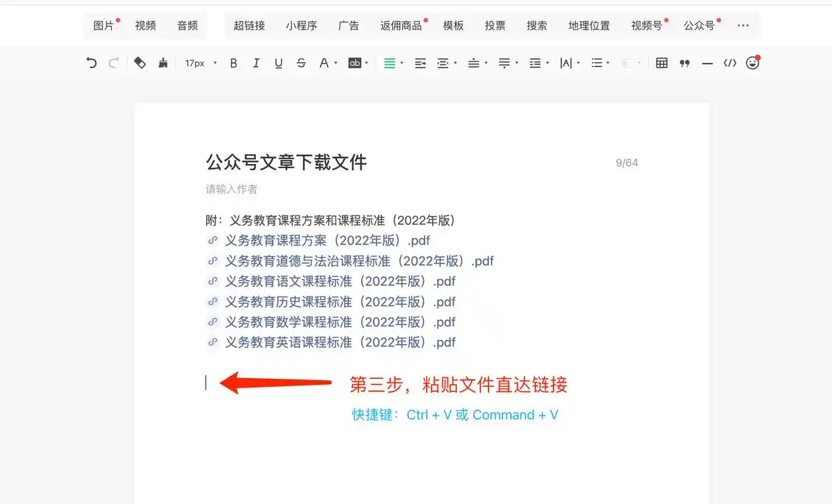Clear formatting with the eraser icon

click(x=140, y=63)
